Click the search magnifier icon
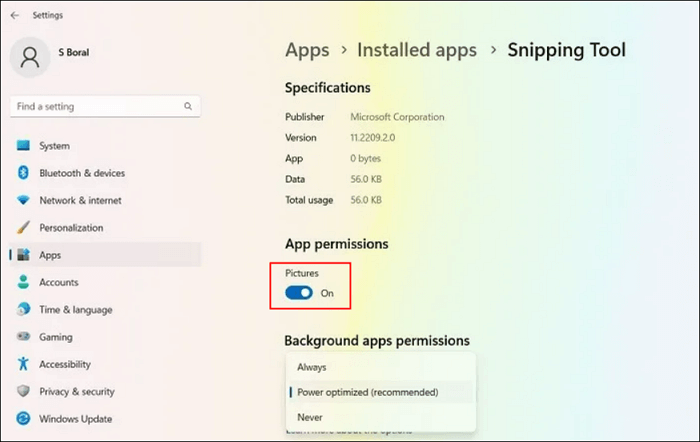 (x=188, y=106)
